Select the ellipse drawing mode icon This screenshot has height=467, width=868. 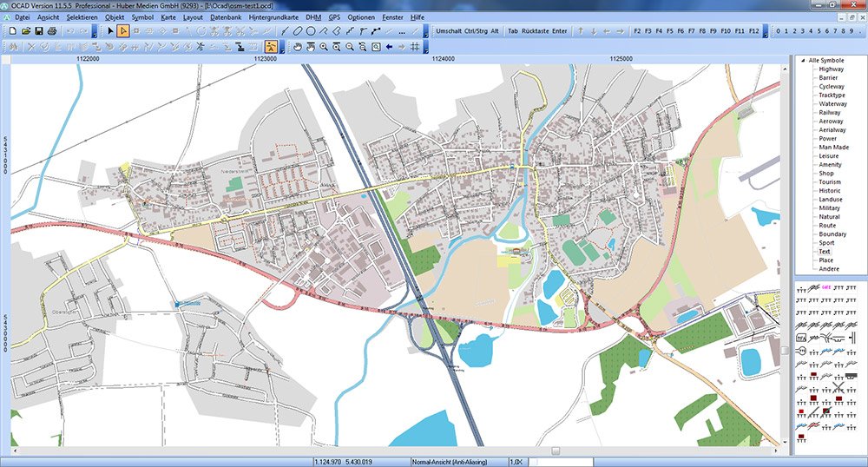[x=297, y=31]
